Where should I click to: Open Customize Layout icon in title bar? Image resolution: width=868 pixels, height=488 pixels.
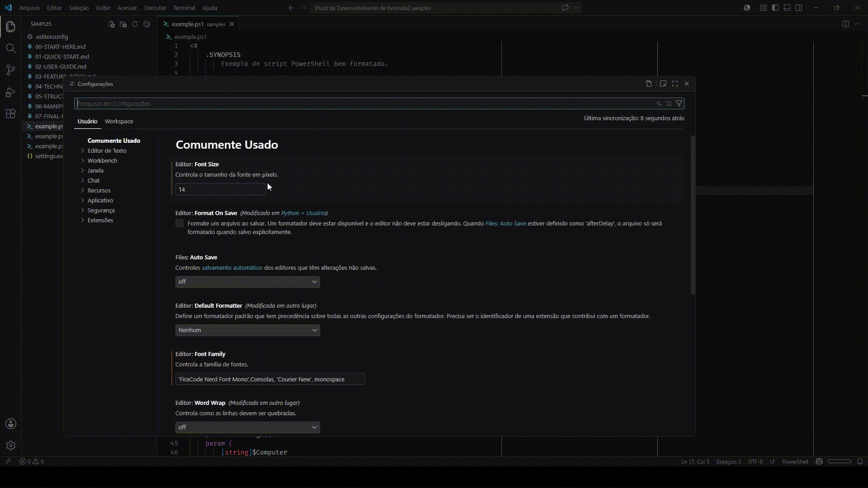click(764, 8)
